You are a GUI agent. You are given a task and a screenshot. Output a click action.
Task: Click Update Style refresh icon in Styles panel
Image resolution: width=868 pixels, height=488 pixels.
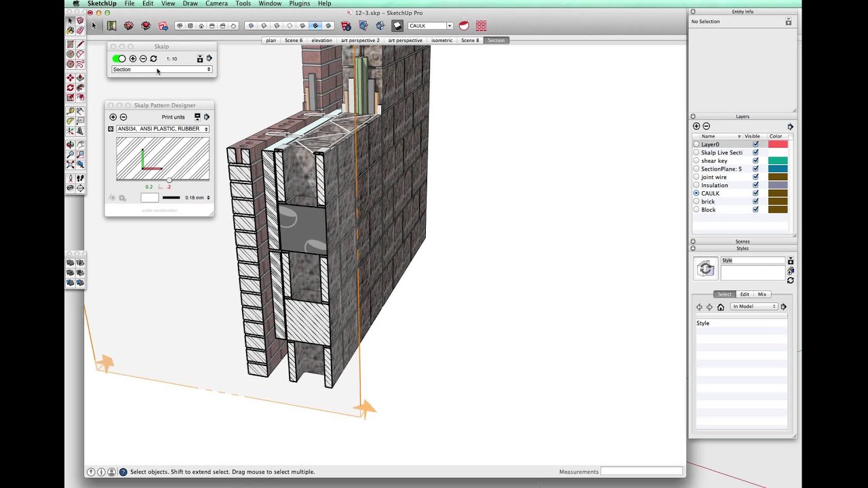point(790,280)
